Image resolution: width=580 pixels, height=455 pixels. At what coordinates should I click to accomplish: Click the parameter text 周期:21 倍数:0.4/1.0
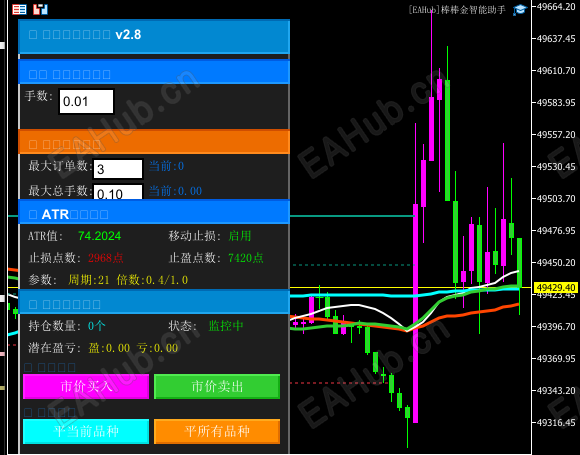pos(128,280)
